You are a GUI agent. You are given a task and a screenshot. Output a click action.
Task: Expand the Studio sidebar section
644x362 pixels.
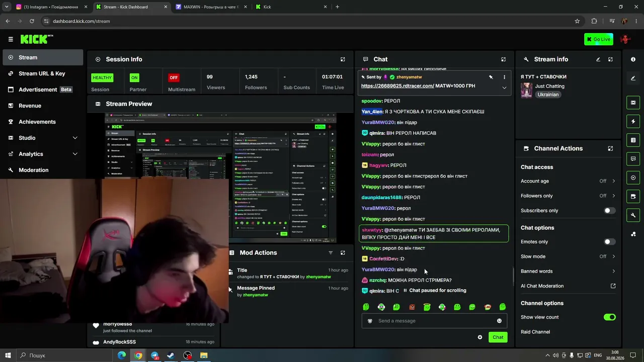[43, 138]
